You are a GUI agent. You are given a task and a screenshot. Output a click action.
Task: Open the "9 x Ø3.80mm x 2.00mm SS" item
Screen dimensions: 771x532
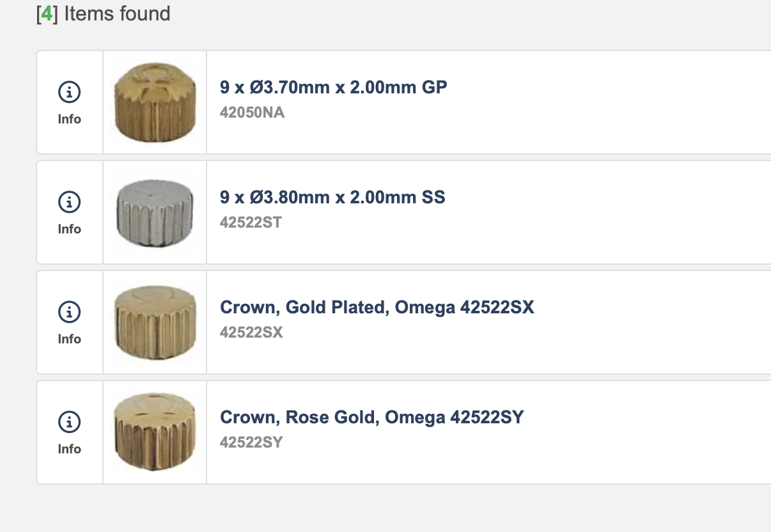coord(332,197)
